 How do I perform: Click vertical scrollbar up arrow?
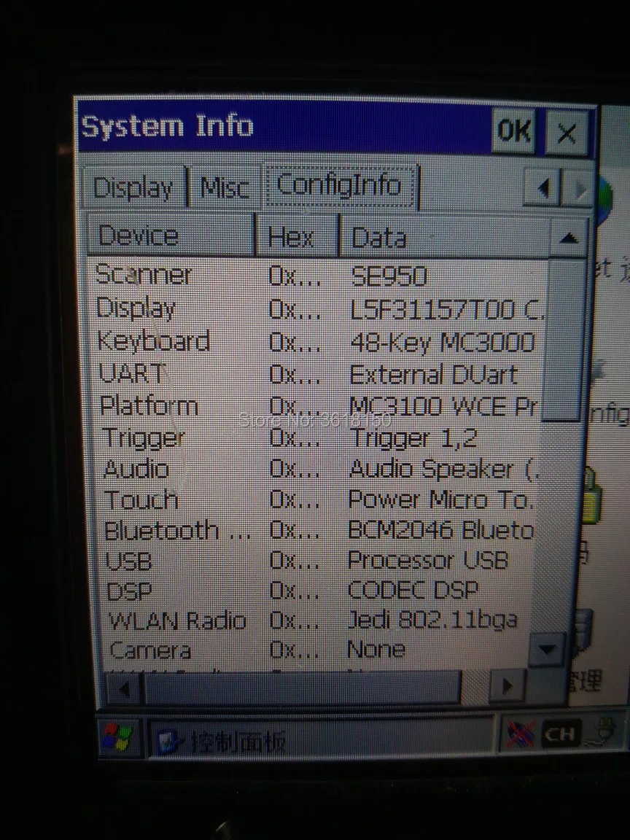pos(569,238)
